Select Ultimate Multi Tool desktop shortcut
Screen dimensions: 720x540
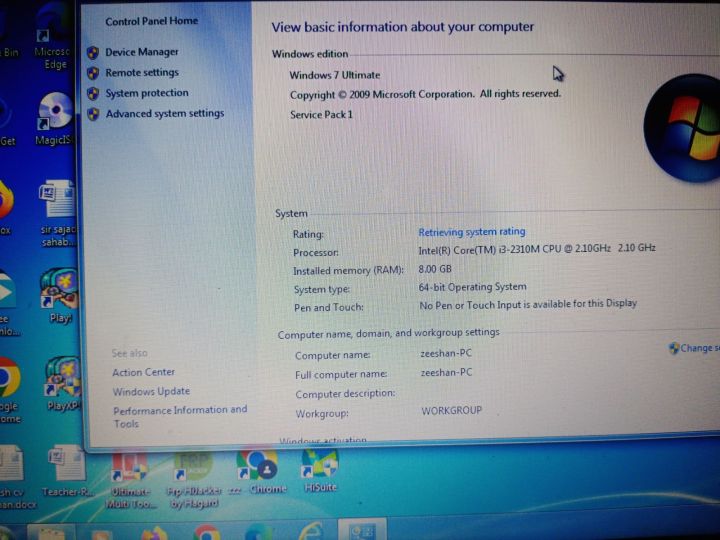(130, 480)
